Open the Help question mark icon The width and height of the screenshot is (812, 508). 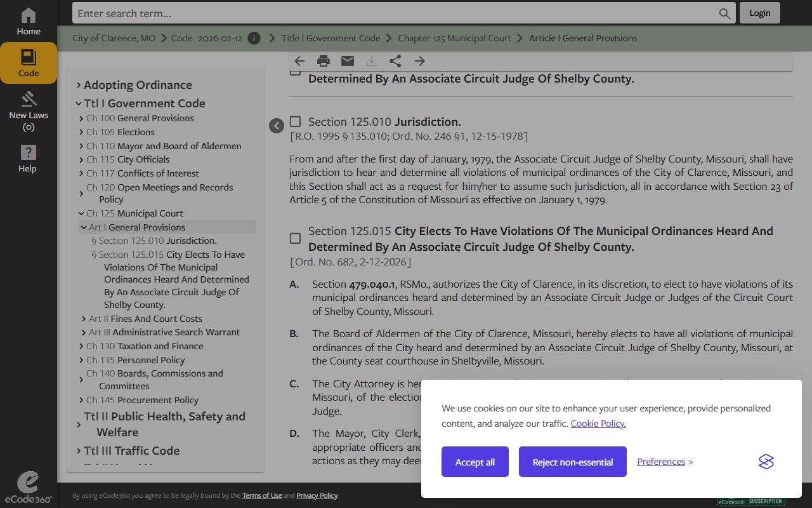(29, 159)
